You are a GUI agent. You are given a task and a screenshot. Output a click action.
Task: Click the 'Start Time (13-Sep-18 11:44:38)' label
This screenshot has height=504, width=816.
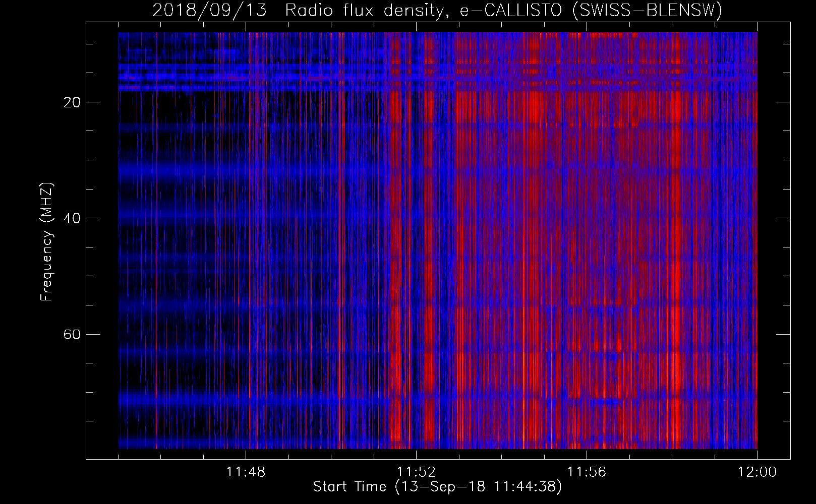tap(437, 487)
